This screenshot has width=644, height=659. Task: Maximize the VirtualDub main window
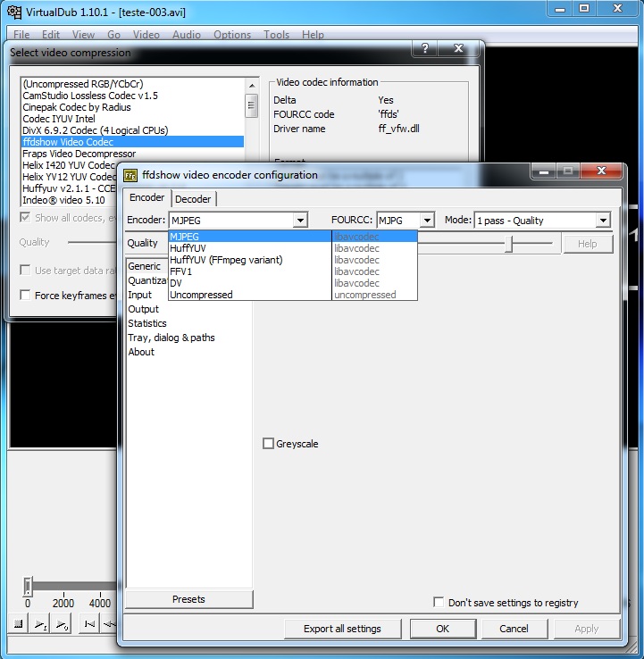(584, 8)
